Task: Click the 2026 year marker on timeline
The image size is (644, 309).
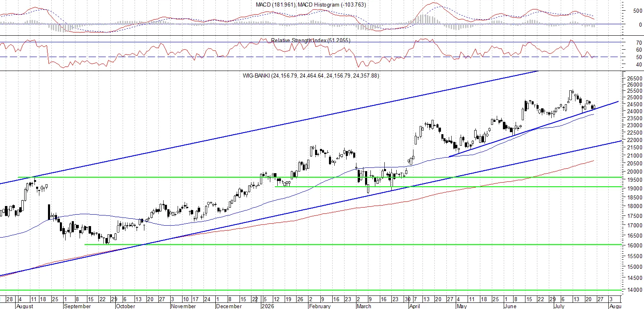Action: [x=267, y=306]
